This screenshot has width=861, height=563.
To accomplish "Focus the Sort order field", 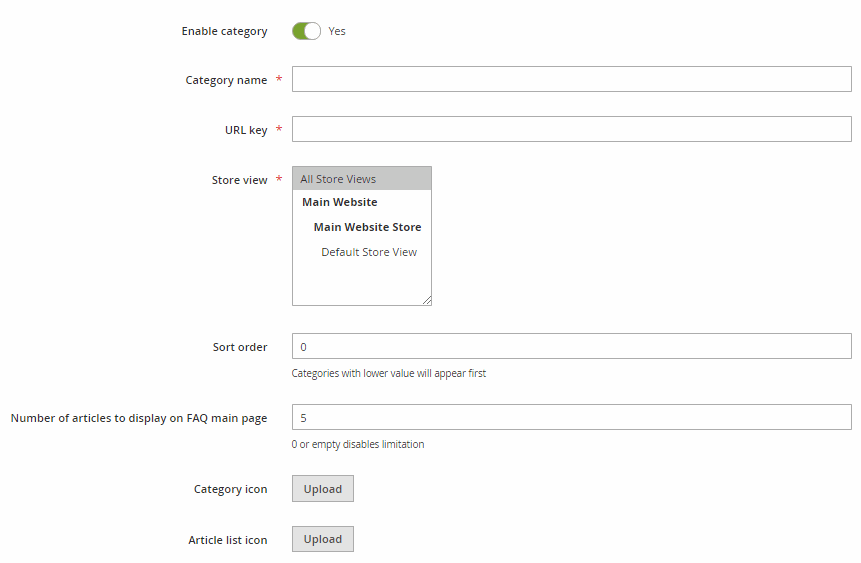I will [x=572, y=346].
